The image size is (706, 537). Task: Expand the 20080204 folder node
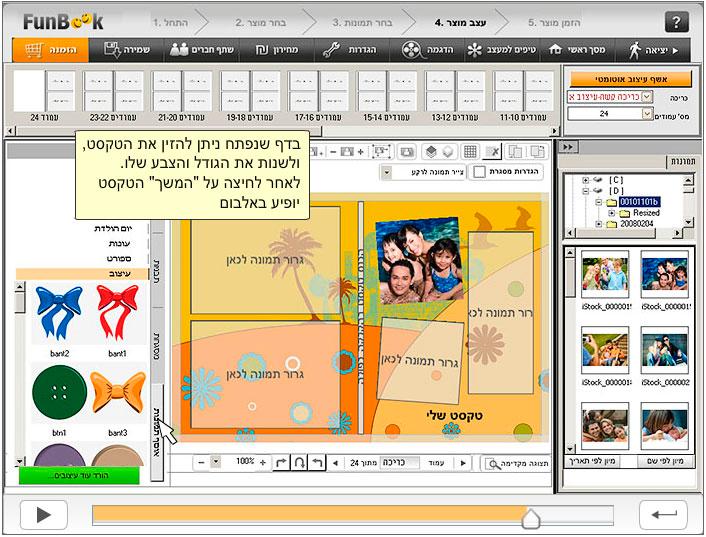click(x=598, y=224)
